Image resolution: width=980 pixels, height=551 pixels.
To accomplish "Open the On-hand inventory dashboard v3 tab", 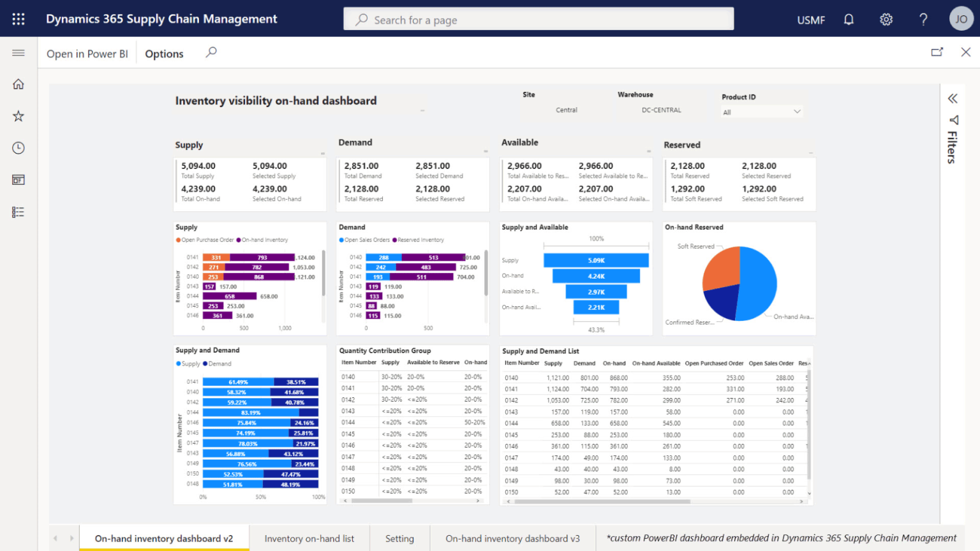I will [513, 538].
